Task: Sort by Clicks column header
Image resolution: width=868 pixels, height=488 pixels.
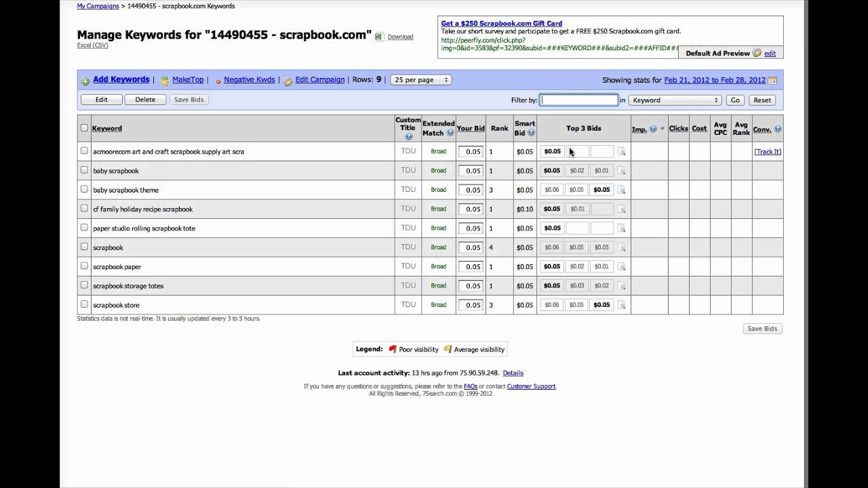Action: click(678, 129)
